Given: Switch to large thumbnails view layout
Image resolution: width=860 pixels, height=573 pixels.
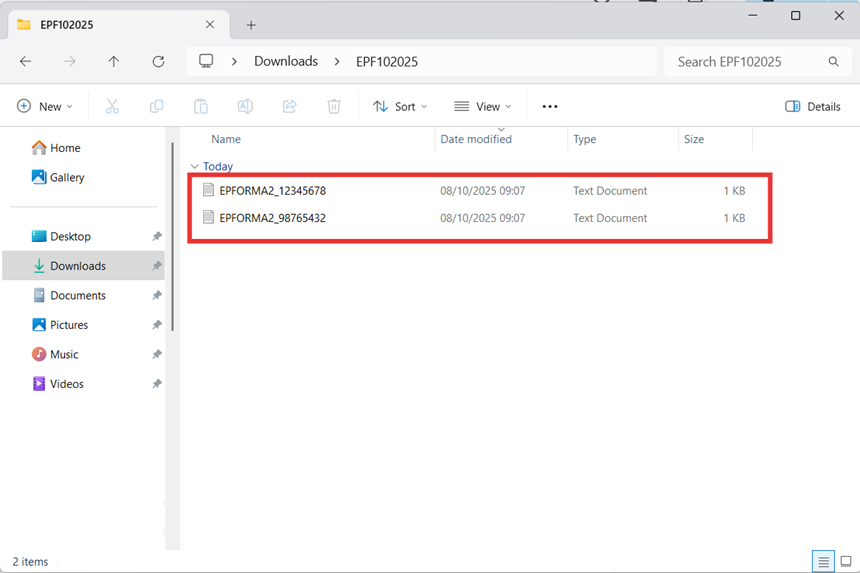Looking at the screenshot, I should pyautogui.click(x=845, y=561).
